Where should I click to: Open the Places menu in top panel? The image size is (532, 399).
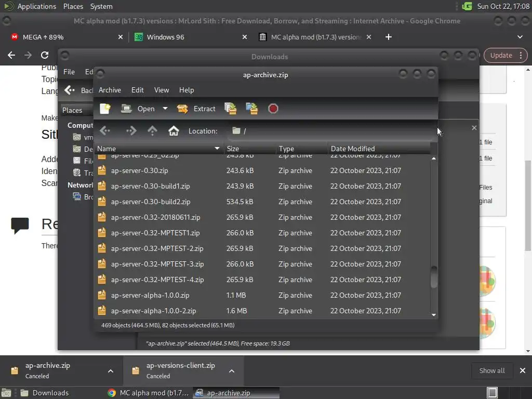tap(73, 6)
